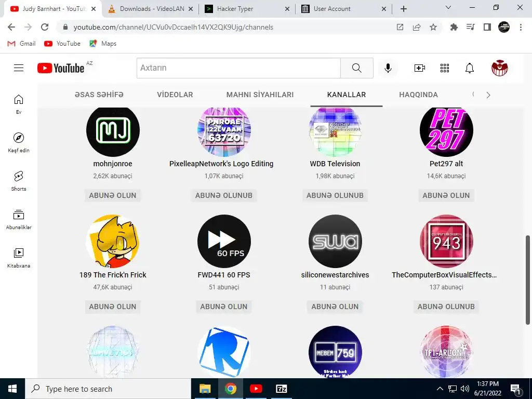Open Kəşf edin explore in sidebar
The image size is (532, 399).
[19, 142]
